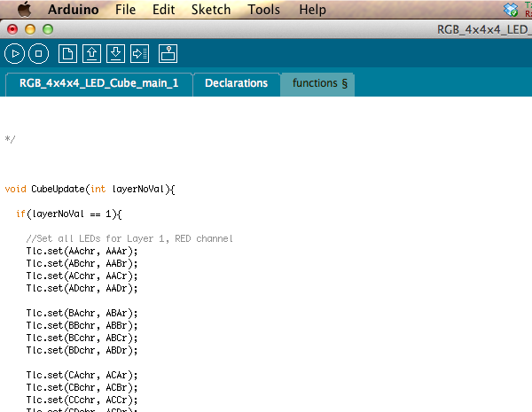This screenshot has height=412, width=532.
Task: Click the window title 'RGB_4x4x4_LED_'
Action: 484,29
